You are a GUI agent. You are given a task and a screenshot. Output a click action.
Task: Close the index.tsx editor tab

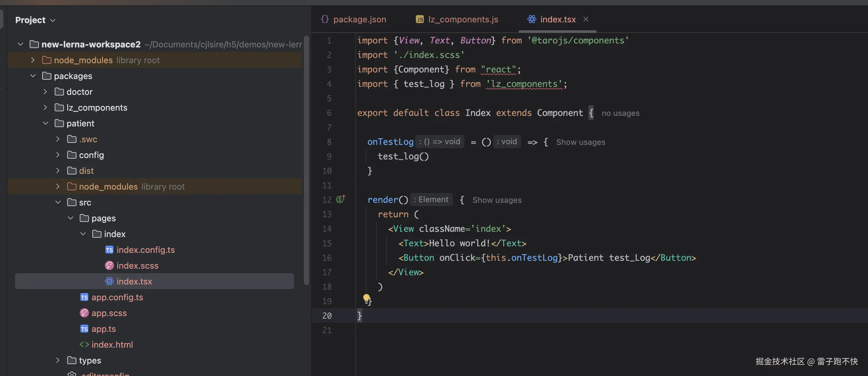[x=586, y=19]
